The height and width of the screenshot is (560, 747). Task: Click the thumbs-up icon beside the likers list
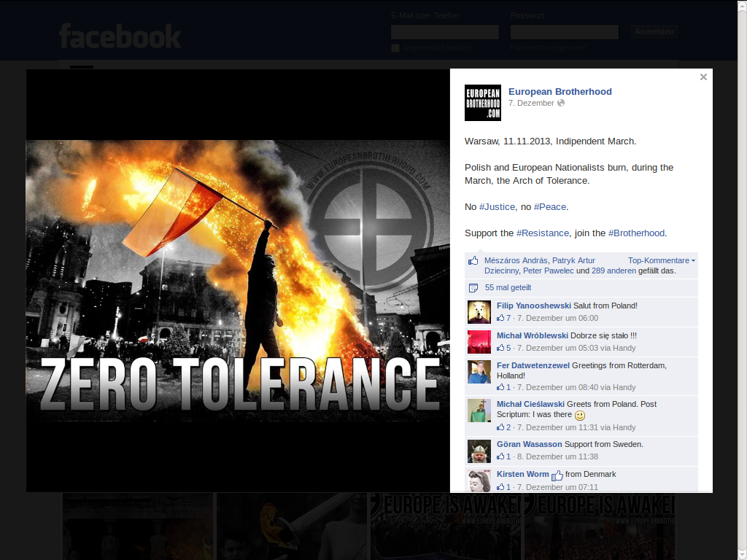pyautogui.click(x=473, y=261)
